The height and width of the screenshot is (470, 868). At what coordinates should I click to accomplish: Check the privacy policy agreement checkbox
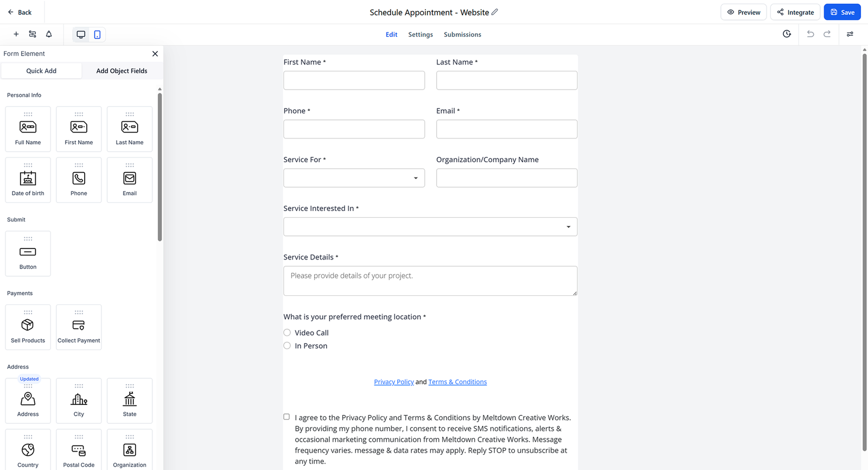(286, 417)
